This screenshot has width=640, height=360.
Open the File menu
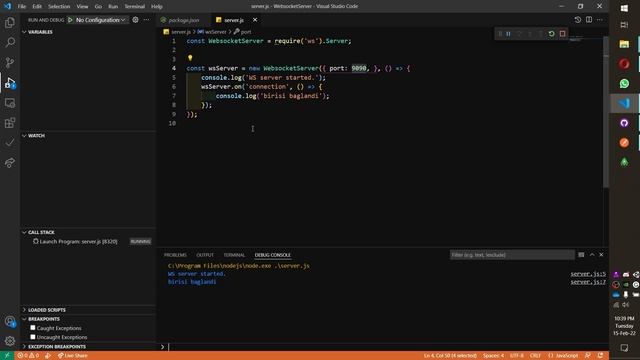[x=22, y=7]
